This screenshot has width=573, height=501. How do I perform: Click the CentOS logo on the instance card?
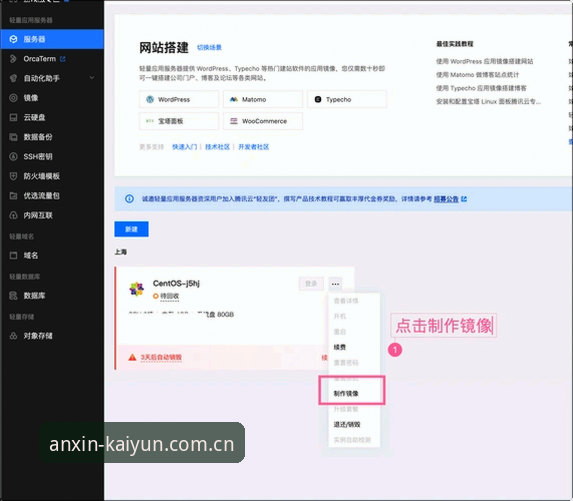point(137,289)
